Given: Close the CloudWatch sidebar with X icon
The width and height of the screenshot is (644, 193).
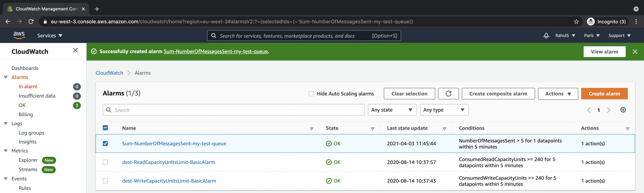Looking at the screenshot, I should tap(76, 50).
